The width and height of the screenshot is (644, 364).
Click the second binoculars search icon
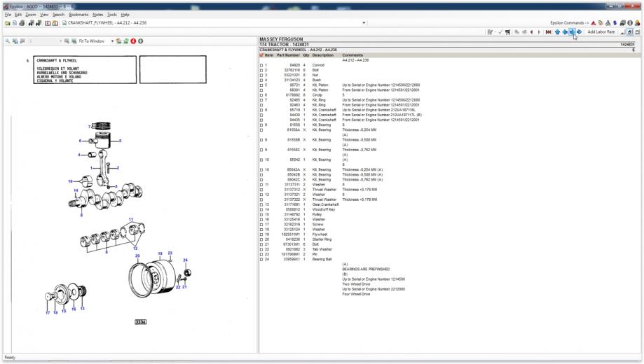click(39, 23)
